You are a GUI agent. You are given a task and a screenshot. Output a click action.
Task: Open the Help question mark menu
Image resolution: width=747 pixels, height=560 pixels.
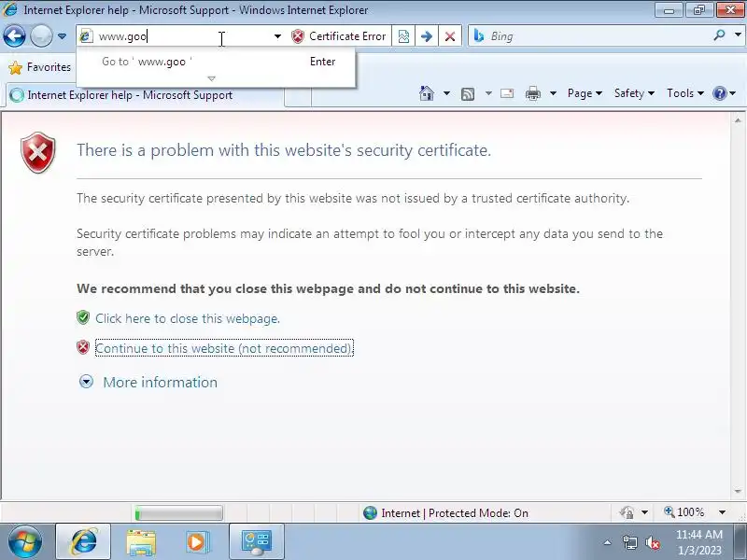coord(725,93)
